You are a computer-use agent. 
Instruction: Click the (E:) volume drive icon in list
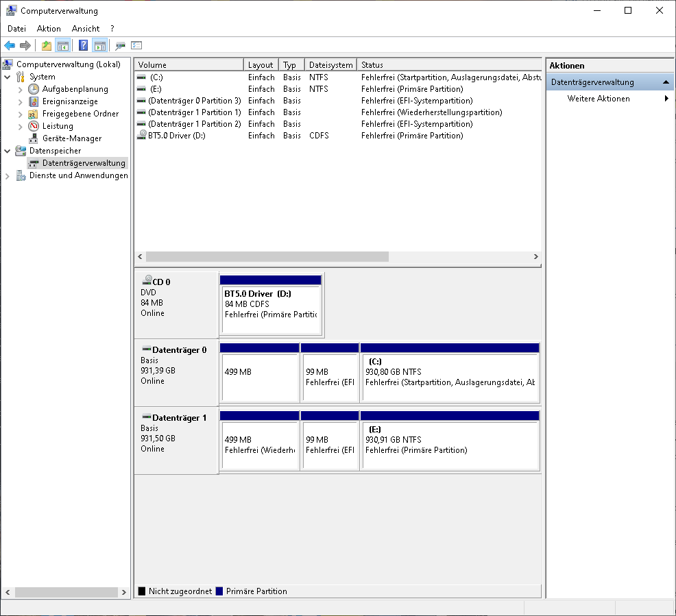click(x=141, y=89)
